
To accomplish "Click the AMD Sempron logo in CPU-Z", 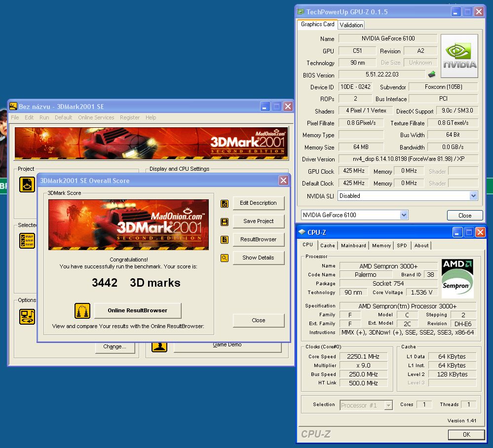I will click(457, 278).
